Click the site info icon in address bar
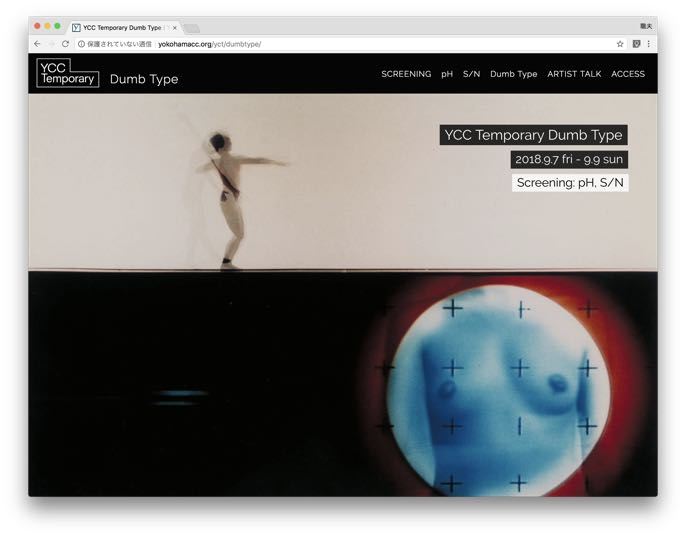Viewport: 686px width, 537px height. click(81, 44)
